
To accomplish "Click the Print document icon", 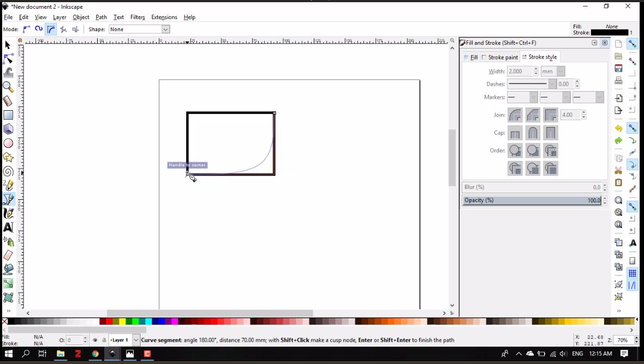I will 618,81.
